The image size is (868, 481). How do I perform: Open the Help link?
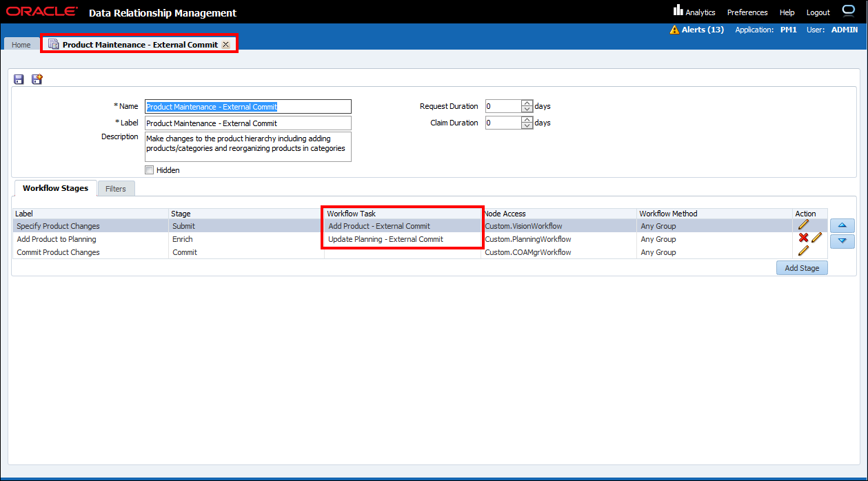pos(787,12)
